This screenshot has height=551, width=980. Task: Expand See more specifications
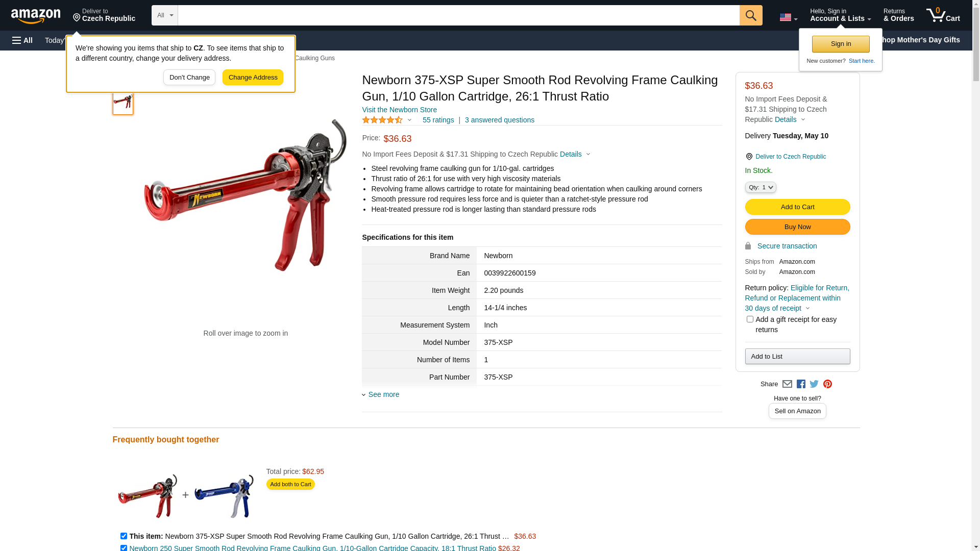[x=384, y=394]
